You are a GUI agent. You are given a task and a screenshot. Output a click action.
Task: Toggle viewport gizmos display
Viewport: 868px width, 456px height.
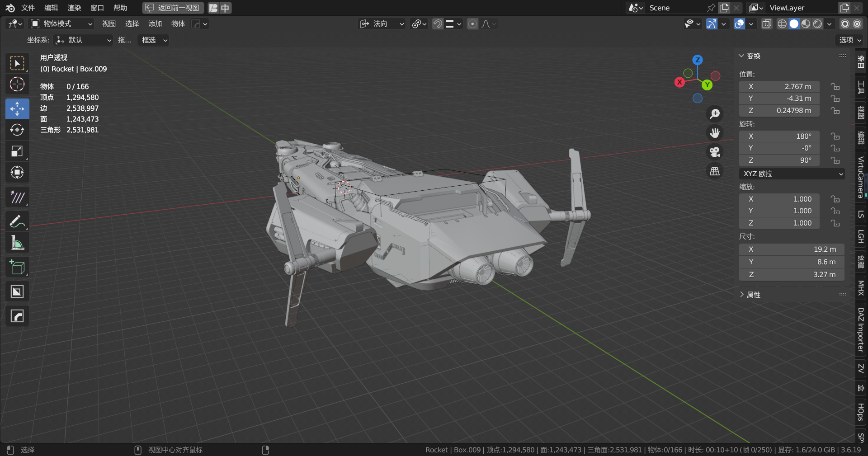[x=712, y=24]
